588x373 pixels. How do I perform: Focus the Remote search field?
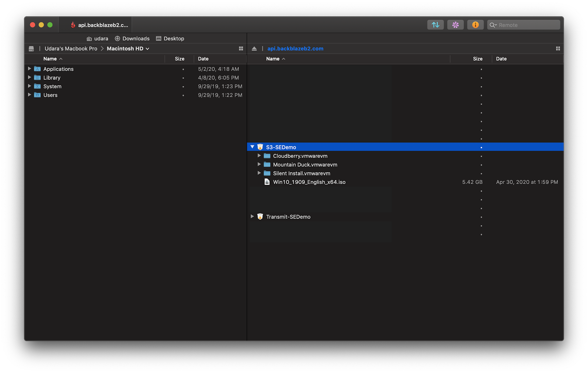(523, 25)
